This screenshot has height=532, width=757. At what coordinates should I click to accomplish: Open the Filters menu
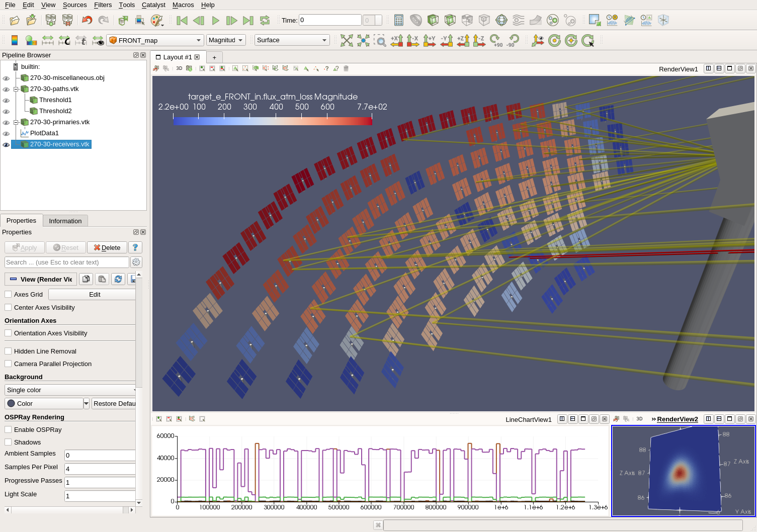(x=103, y=5)
